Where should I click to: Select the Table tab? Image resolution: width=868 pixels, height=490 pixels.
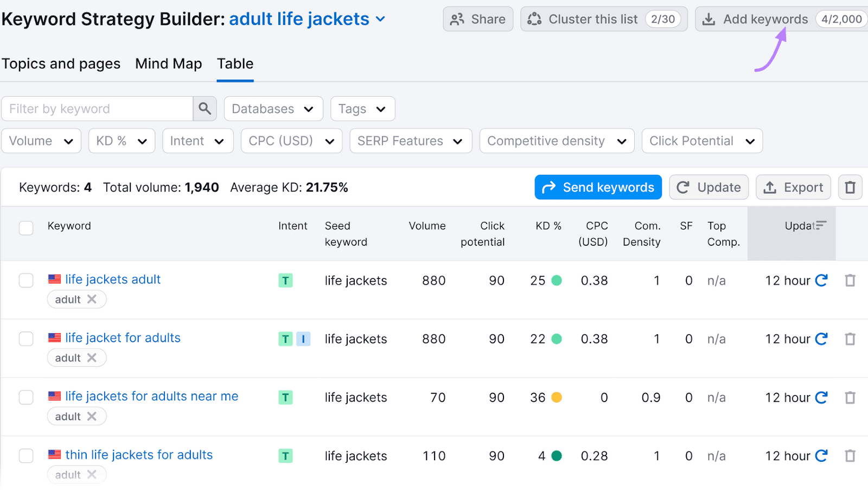235,63
